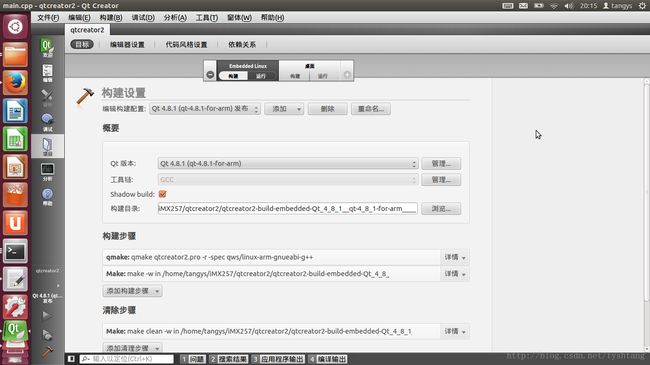Open LibreOffice Impress from the dock

click(x=15, y=167)
